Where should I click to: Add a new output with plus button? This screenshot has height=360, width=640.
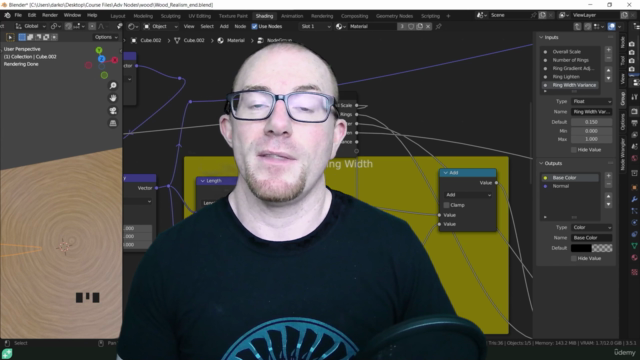pyautogui.click(x=609, y=176)
